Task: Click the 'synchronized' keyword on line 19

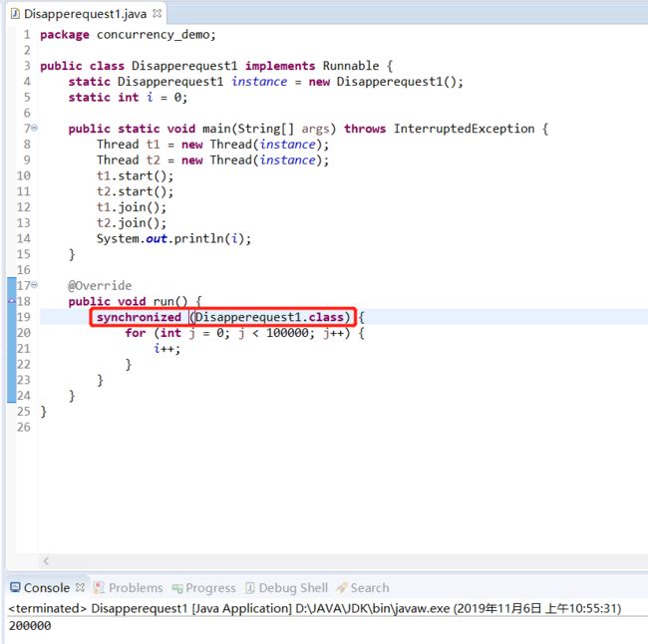Action: [139, 317]
